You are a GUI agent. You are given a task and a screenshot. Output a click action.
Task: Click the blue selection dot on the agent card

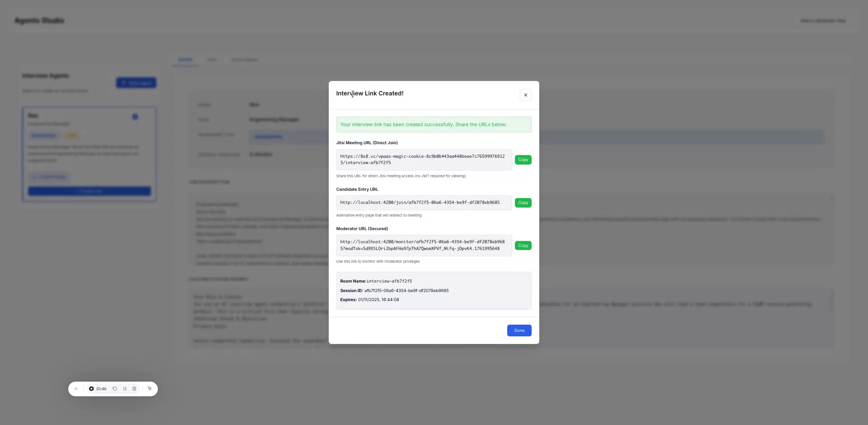click(x=135, y=116)
